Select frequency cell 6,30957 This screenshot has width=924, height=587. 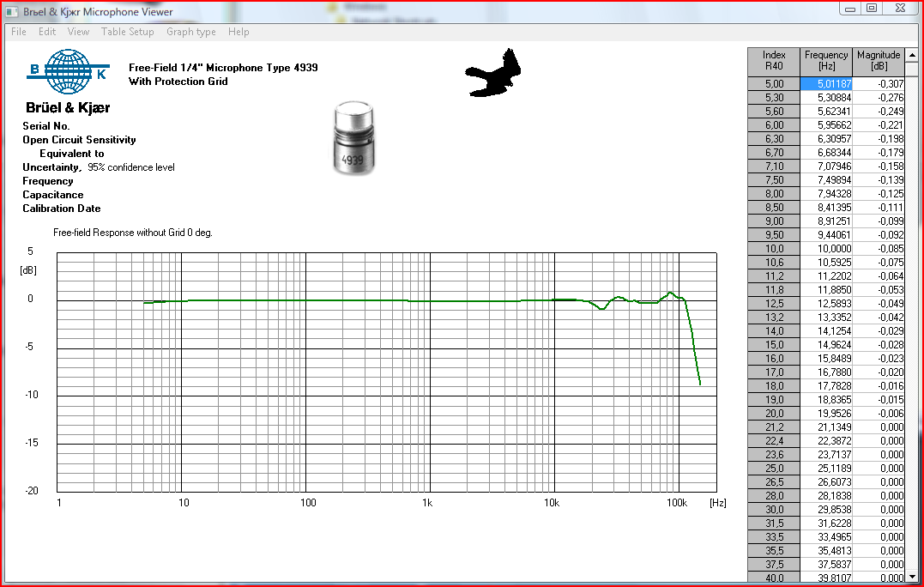(826, 138)
